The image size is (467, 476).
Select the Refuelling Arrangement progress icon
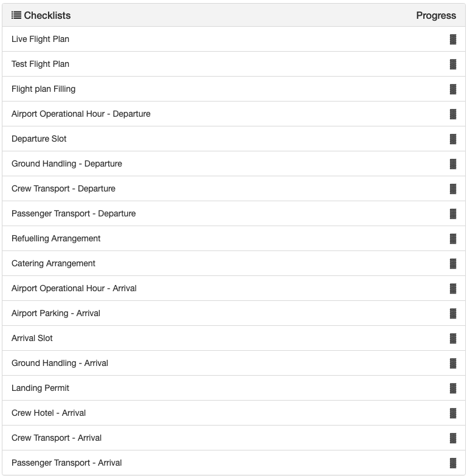coord(453,239)
